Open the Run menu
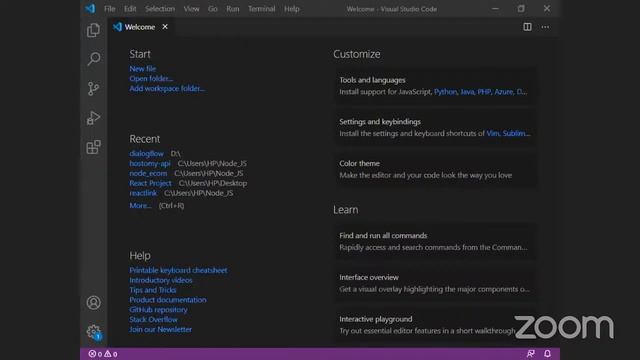 coord(233,9)
